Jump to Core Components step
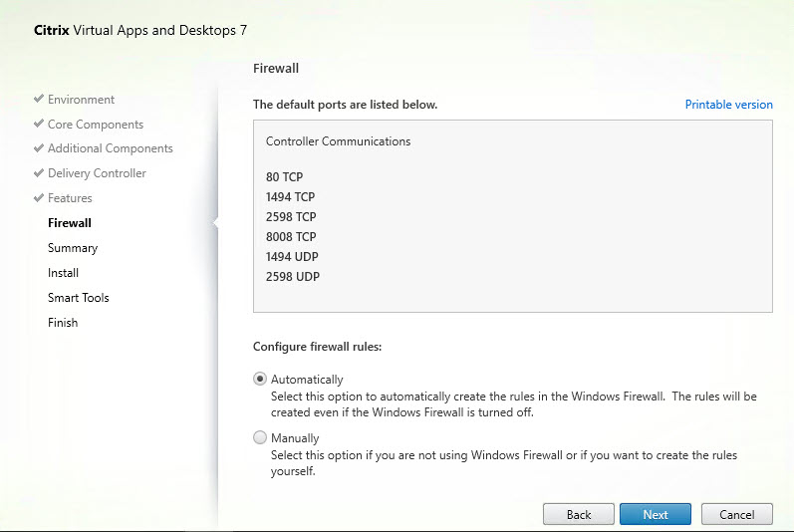Image resolution: width=794 pixels, height=532 pixels. point(96,125)
